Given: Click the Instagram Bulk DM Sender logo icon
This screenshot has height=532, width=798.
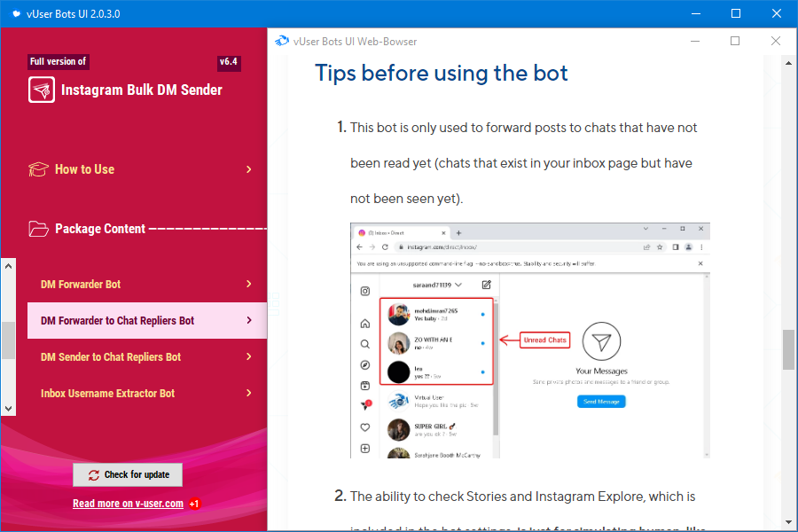Looking at the screenshot, I should coord(41,90).
